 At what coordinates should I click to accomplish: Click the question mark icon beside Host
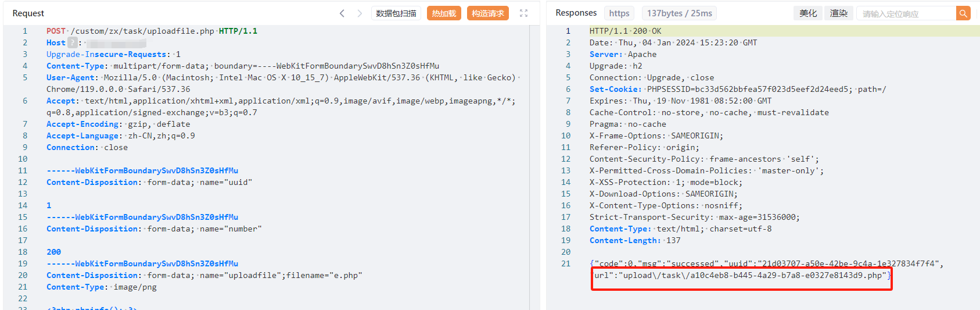[72, 42]
